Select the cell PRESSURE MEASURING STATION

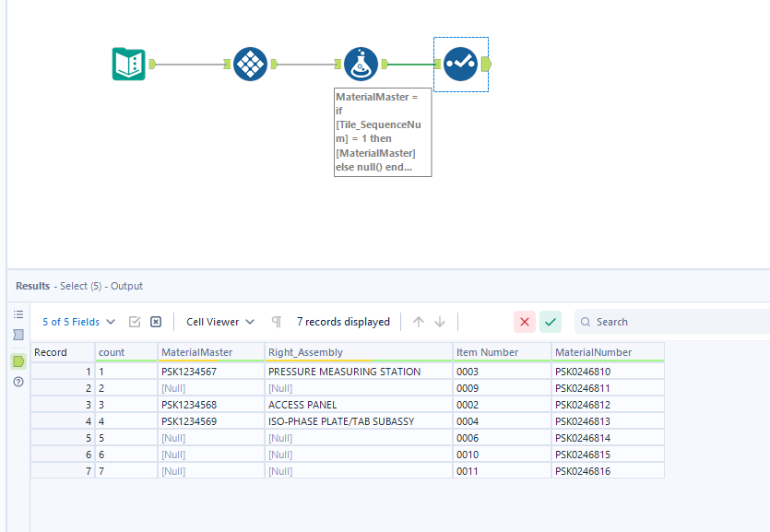(x=359, y=372)
